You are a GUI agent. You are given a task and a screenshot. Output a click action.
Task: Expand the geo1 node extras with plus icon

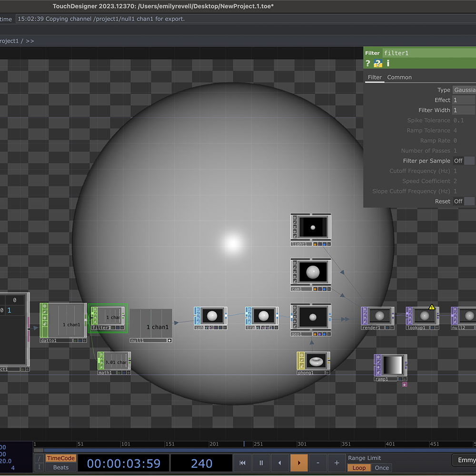click(x=329, y=334)
